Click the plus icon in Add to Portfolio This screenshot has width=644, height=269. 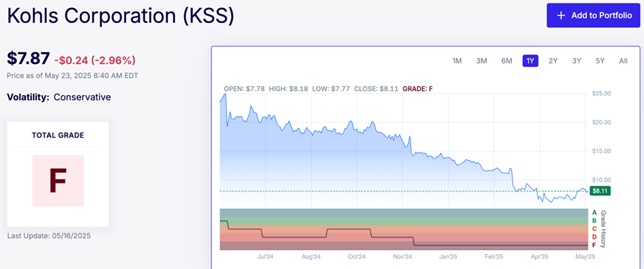coord(561,16)
